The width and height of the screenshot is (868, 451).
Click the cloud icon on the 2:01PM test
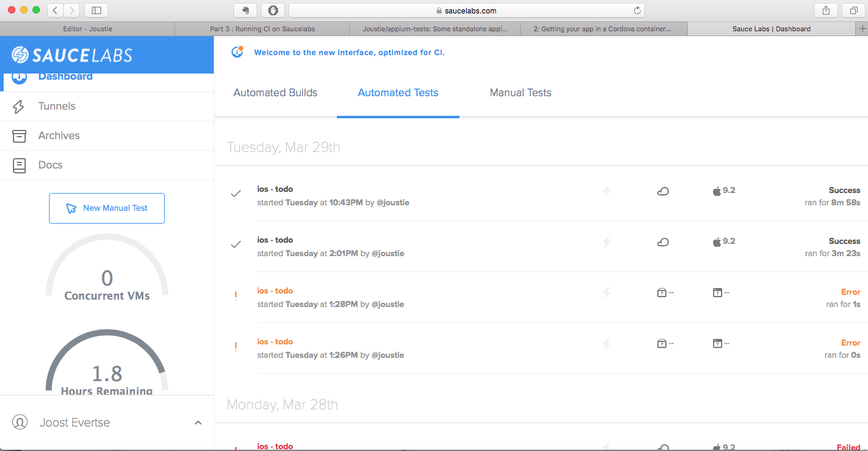[x=662, y=242]
